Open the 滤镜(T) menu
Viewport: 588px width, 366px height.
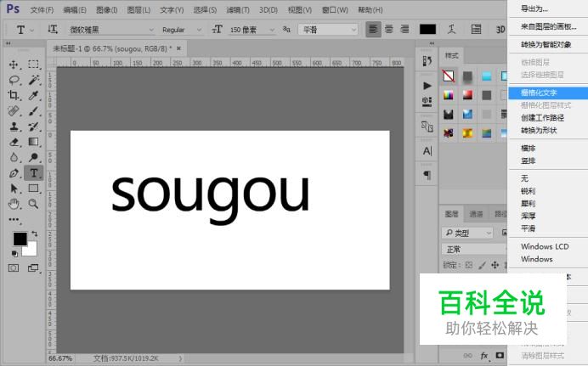point(238,10)
